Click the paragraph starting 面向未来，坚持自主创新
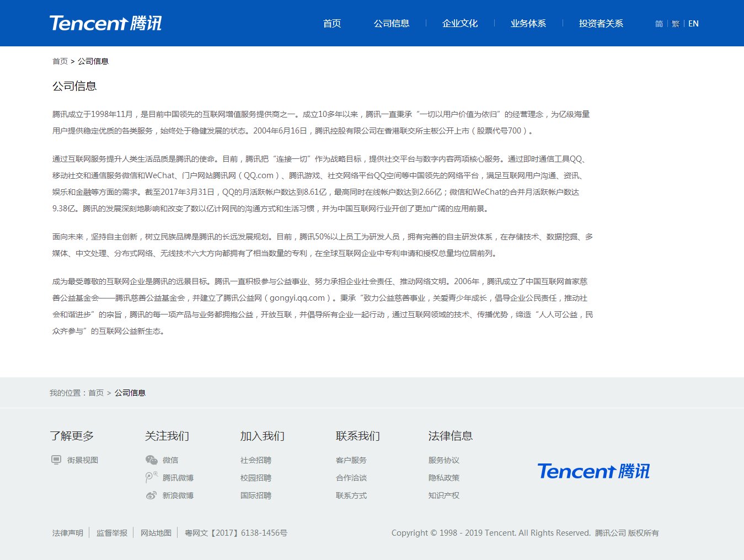 pos(323,245)
